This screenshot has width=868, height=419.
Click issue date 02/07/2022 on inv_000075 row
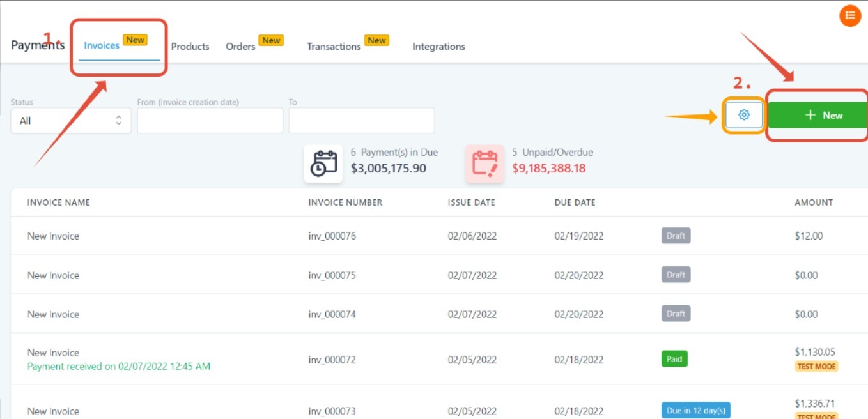[x=472, y=276]
